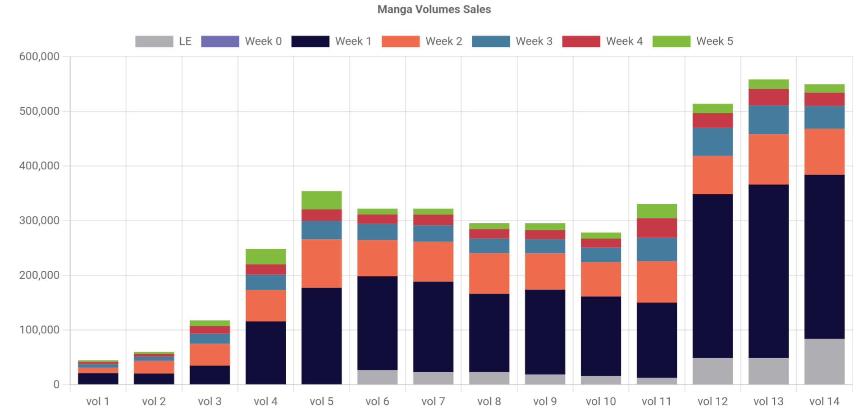Select the vol 14 Week 2 orange segment
868x411 pixels.
point(825,152)
